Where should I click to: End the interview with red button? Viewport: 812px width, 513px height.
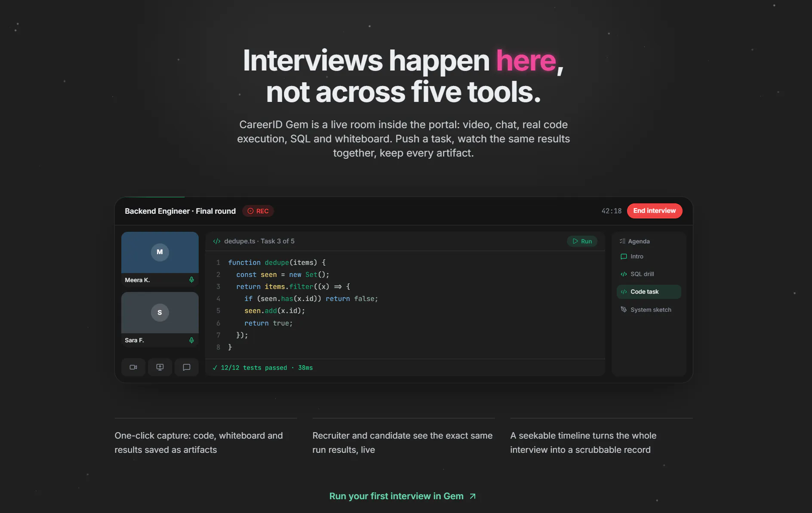coord(654,211)
